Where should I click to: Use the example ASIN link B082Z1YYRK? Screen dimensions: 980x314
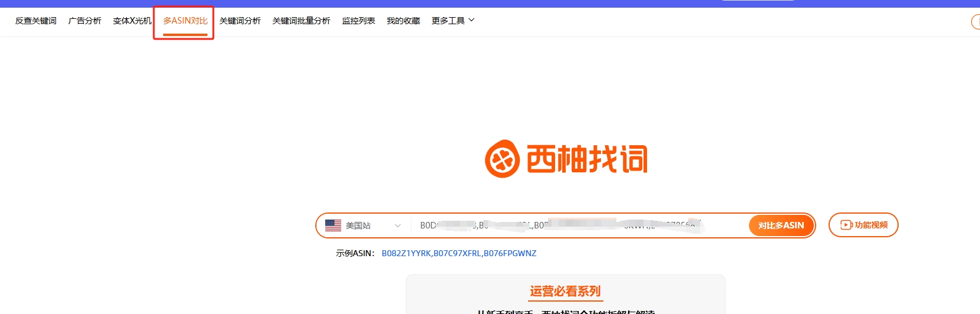(x=407, y=253)
